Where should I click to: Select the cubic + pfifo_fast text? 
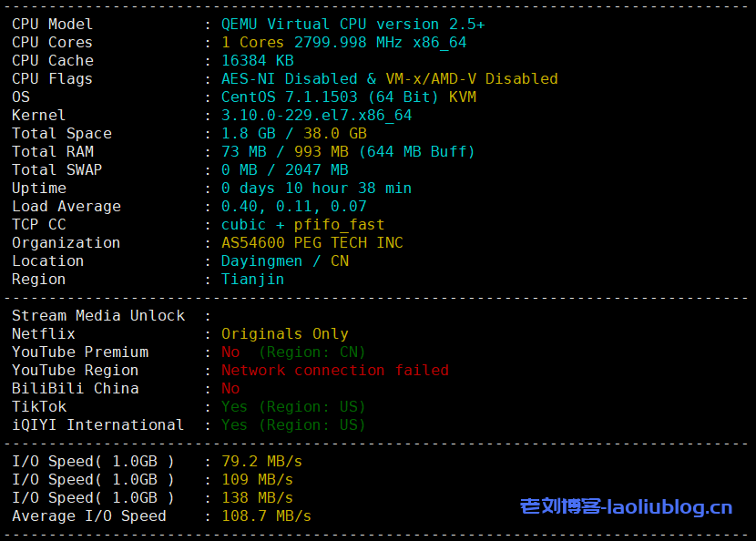[302, 225]
